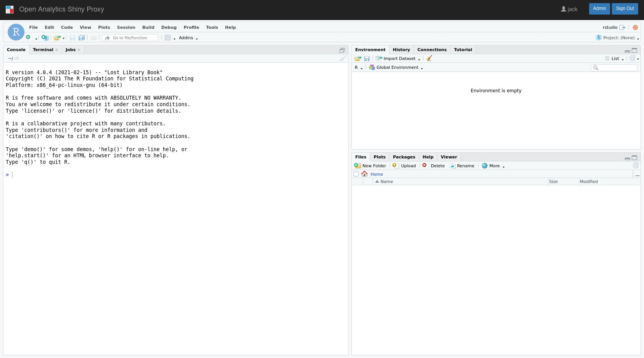The height and width of the screenshot is (358, 644).
Task: Open the panes layout dropdown arrow
Action: click(174, 39)
